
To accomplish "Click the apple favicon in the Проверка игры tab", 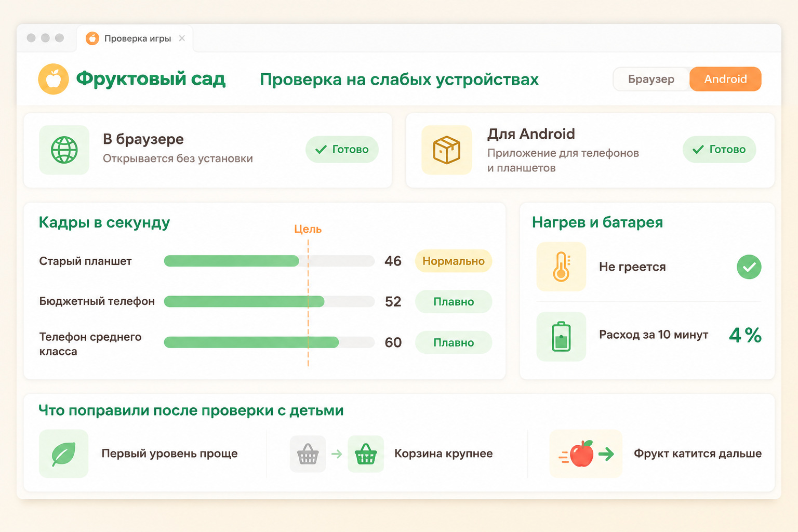I will point(92,38).
